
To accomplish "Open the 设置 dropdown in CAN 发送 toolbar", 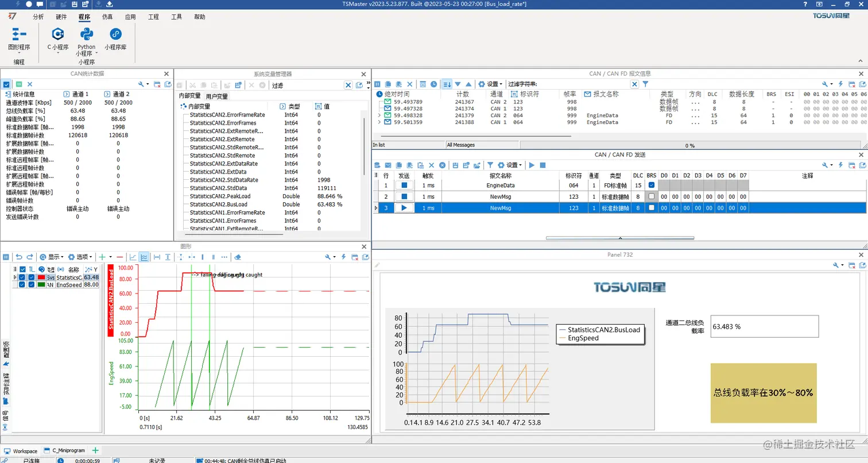I will 510,165.
